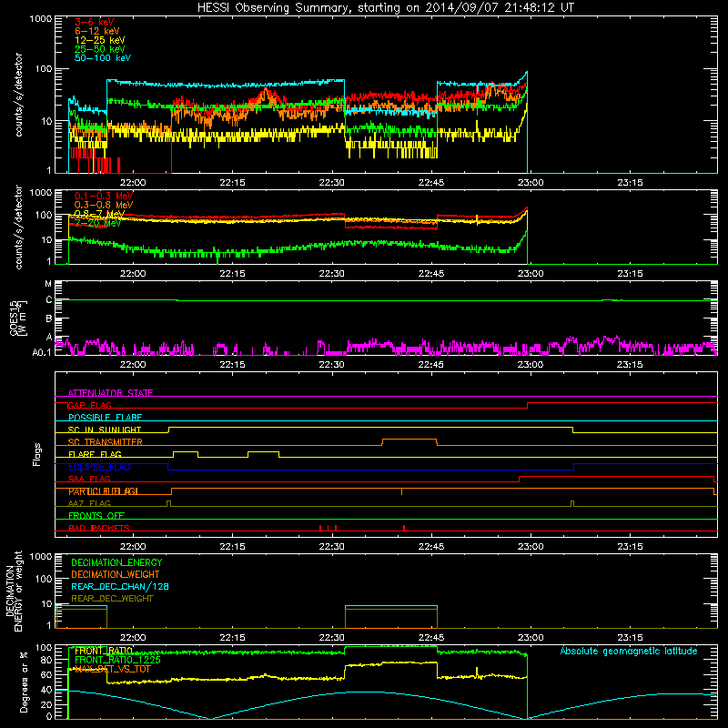Click the 'M' class tick label

tap(48, 284)
